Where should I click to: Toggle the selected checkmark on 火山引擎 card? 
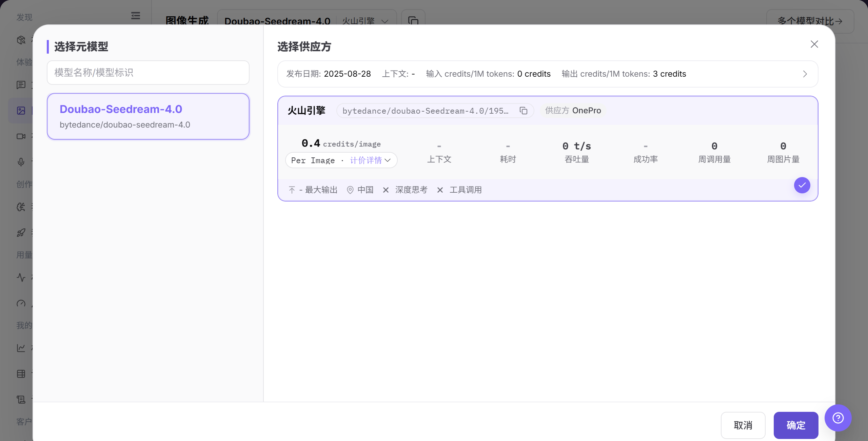pos(802,185)
